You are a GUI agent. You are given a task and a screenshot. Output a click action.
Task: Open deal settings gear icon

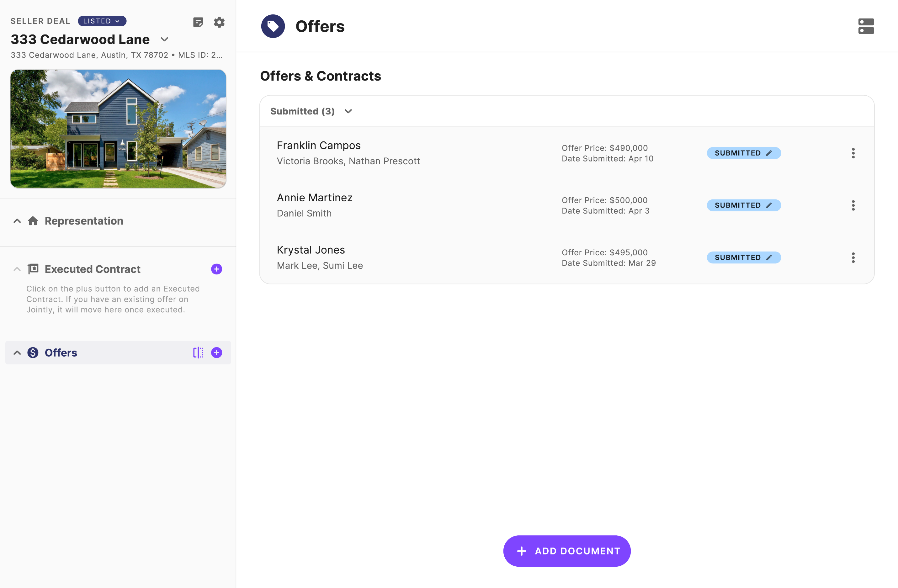pyautogui.click(x=219, y=22)
